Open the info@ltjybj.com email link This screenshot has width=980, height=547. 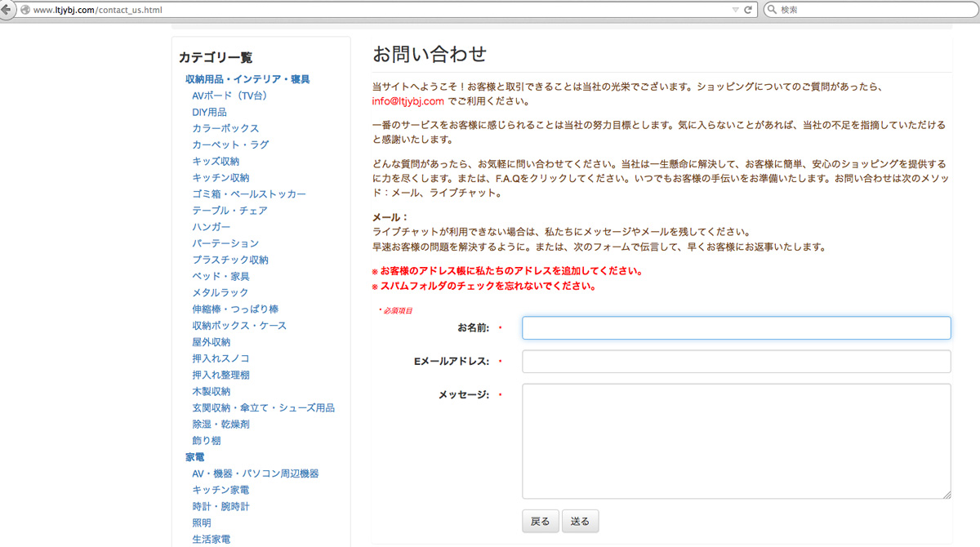tap(408, 102)
